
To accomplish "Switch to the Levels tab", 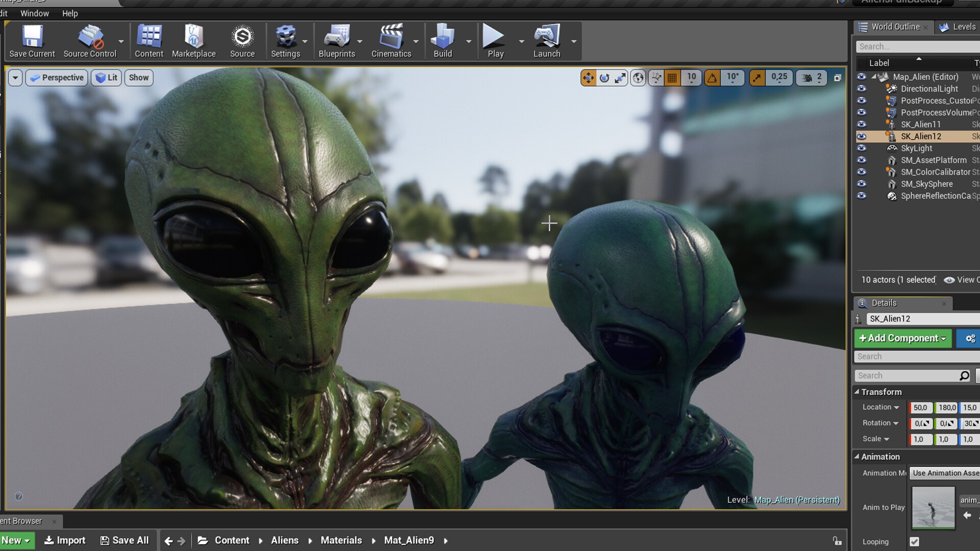I will [957, 27].
